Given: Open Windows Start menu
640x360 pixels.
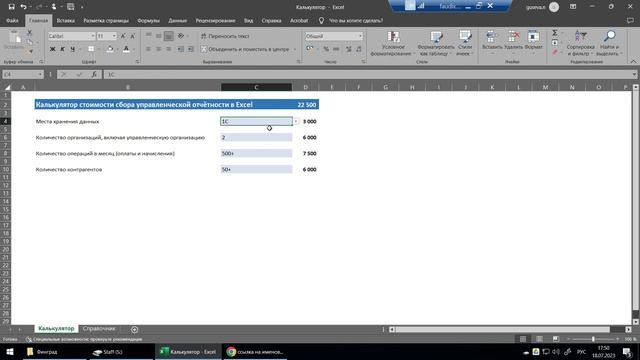Looking at the screenshot, I should tap(10, 352).
